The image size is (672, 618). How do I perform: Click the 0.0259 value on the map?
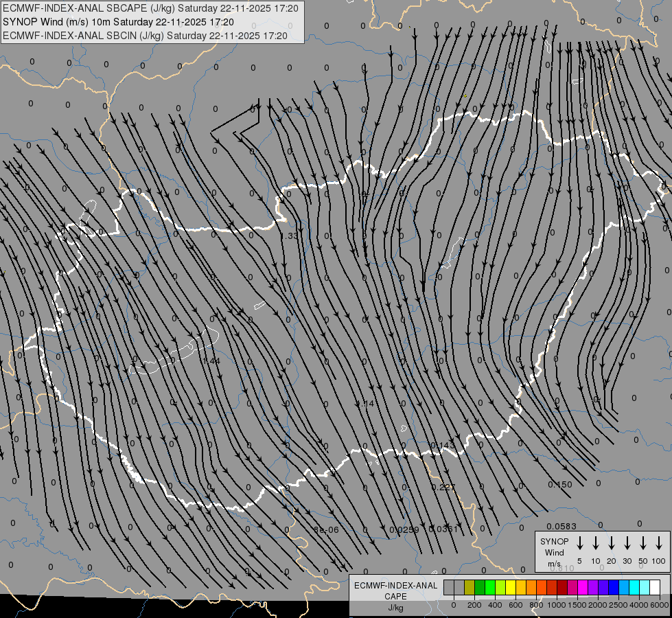[x=404, y=529]
